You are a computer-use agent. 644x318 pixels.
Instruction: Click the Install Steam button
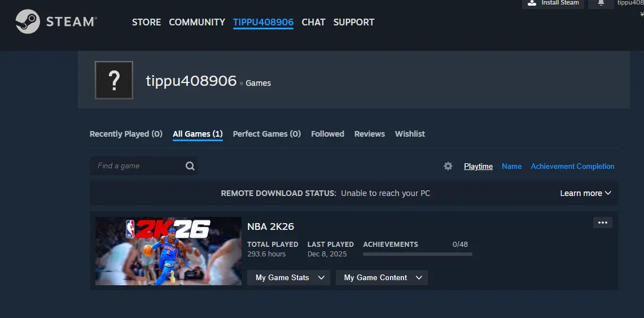click(x=553, y=4)
